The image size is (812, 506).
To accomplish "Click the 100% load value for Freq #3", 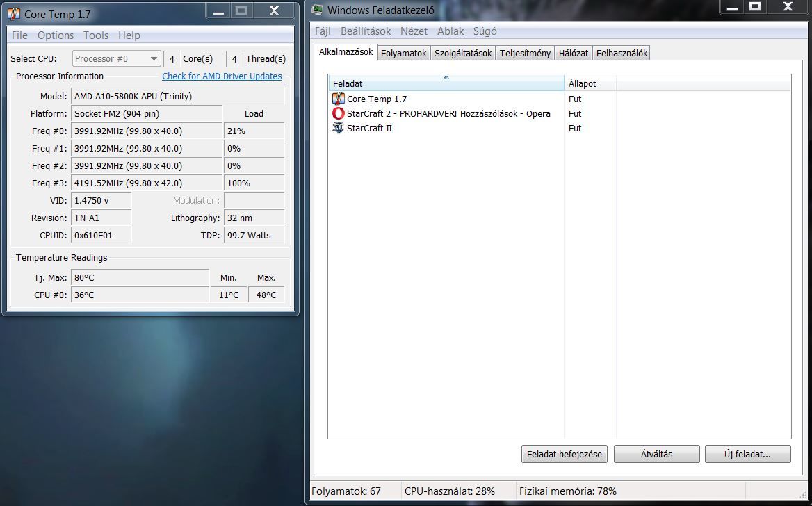I will click(254, 183).
